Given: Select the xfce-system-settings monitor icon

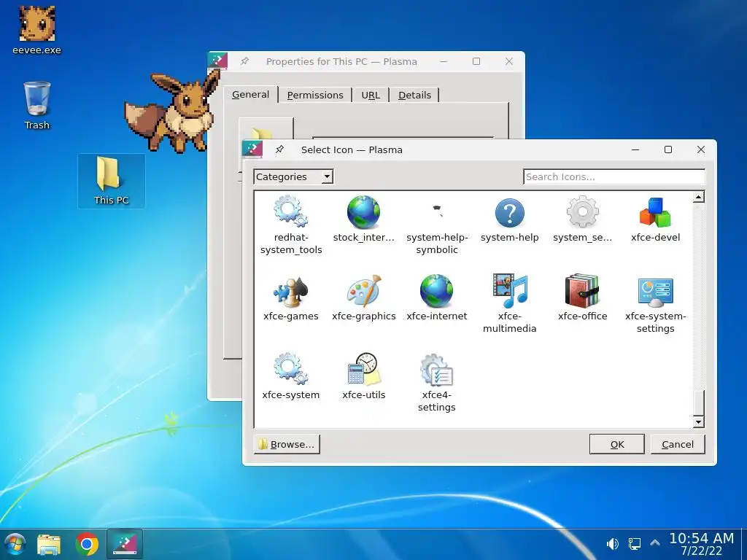Looking at the screenshot, I should [656, 292].
